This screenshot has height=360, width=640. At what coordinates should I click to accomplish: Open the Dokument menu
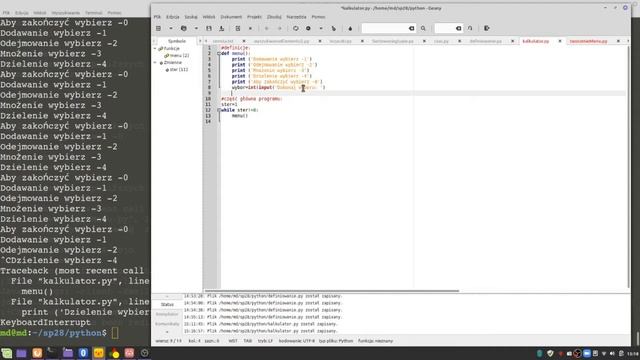(231, 17)
